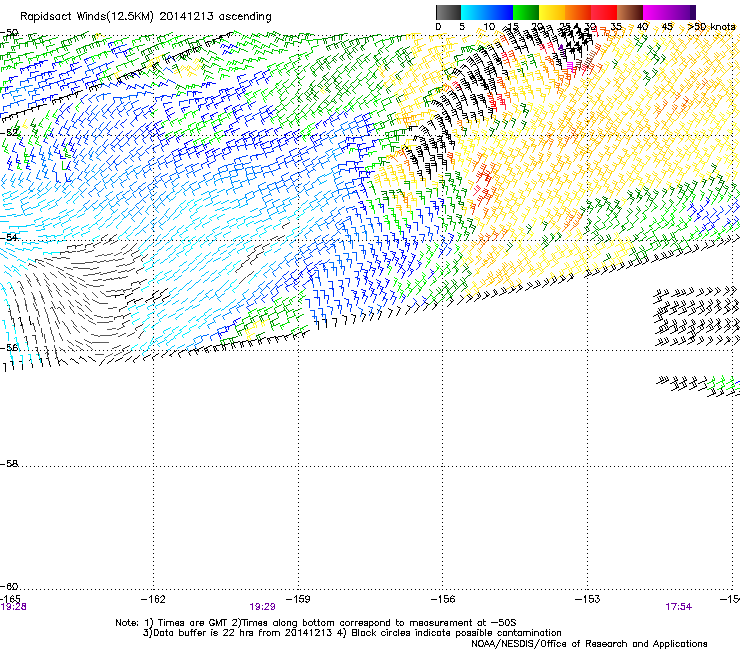
Task: Click the magenta 40-45 knots legend swatch
Action: coord(656,12)
